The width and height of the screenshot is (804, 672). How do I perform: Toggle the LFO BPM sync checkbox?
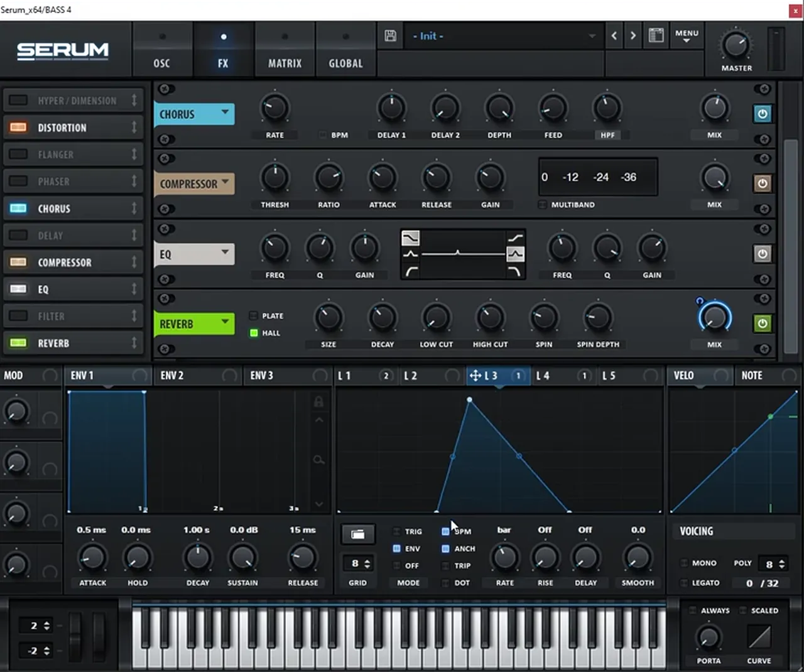tap(445, 531)
